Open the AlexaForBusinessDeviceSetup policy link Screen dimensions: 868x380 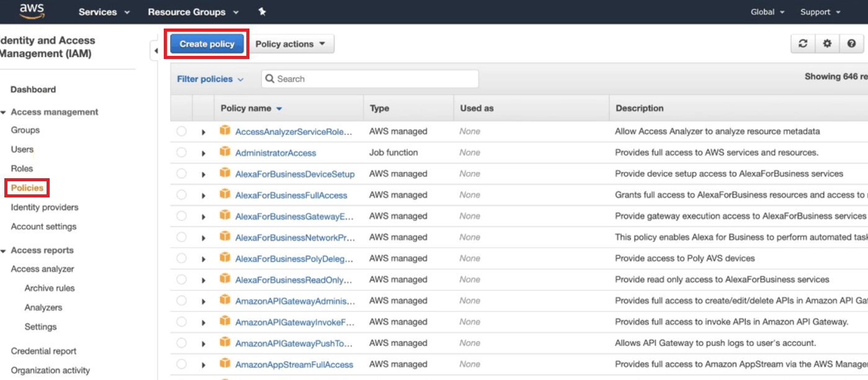[295, 174]
